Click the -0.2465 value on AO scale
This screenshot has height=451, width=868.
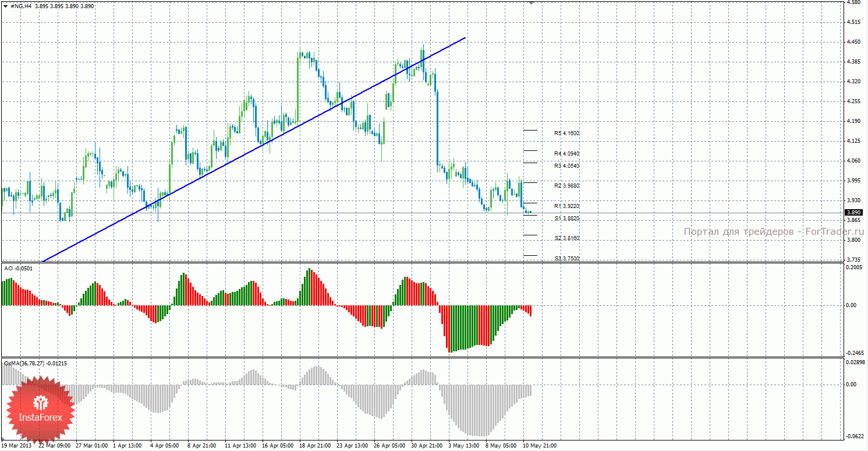coord(853,353)
